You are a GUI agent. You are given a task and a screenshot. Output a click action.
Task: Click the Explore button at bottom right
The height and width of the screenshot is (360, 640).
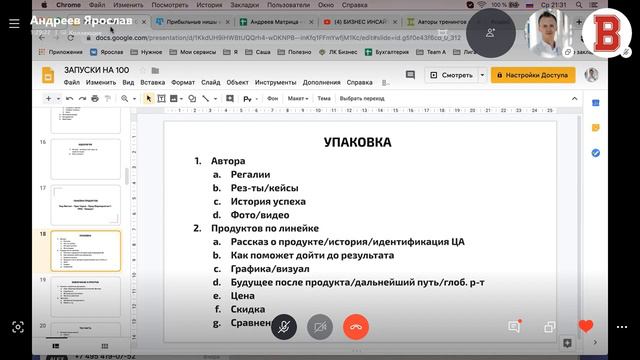(567, 343)
